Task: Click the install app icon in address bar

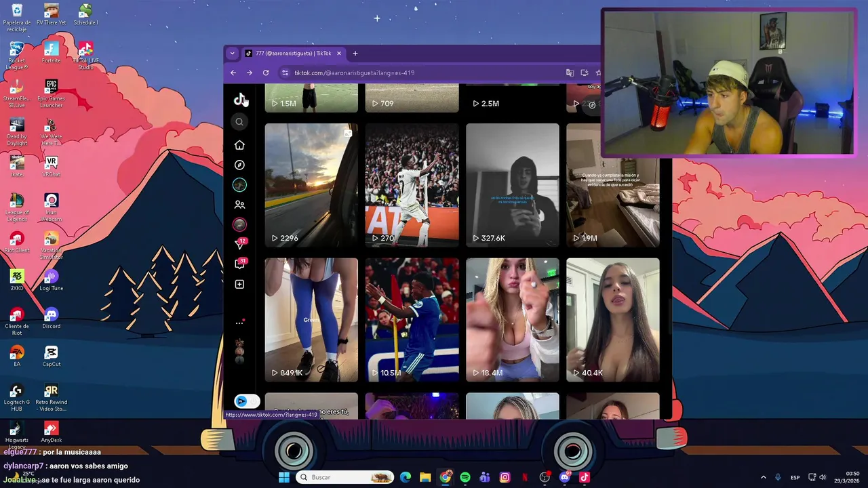Action: [x=585, y=73]
